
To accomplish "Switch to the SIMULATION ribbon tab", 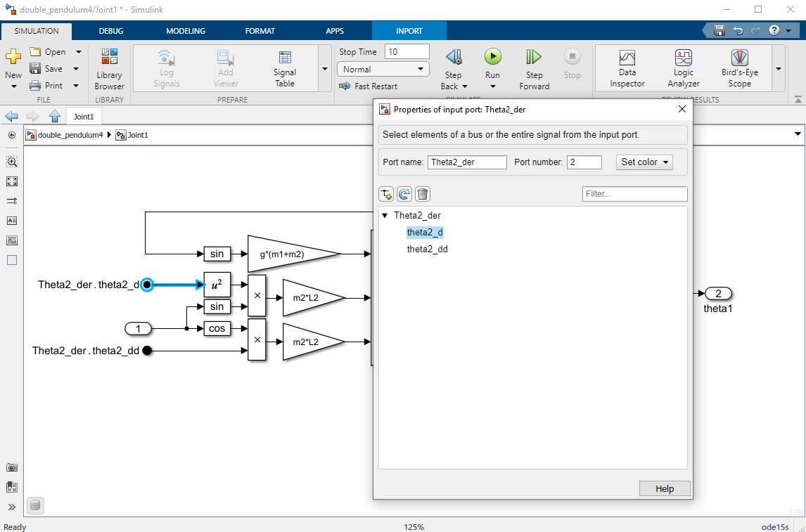I will [37, 31].
